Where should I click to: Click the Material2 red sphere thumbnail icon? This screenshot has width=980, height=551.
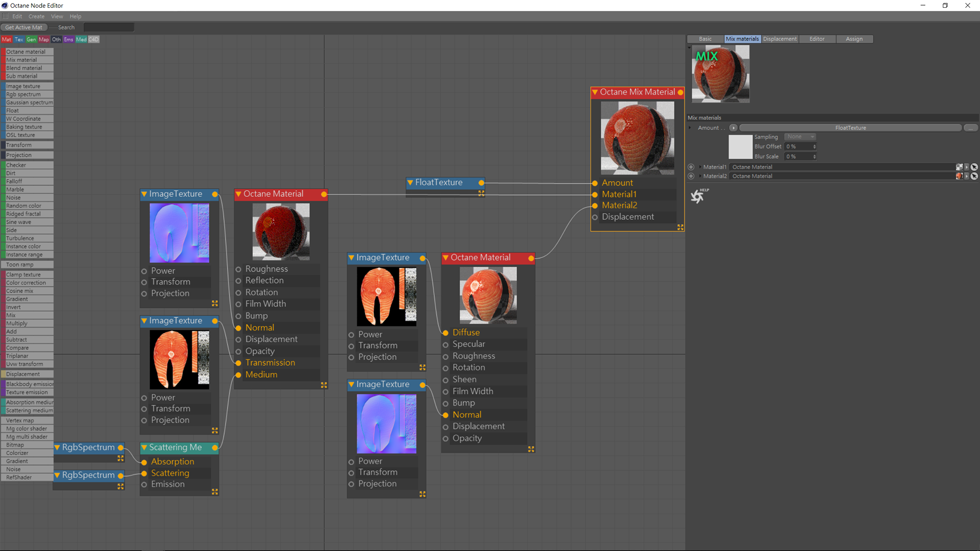(959, 176)
